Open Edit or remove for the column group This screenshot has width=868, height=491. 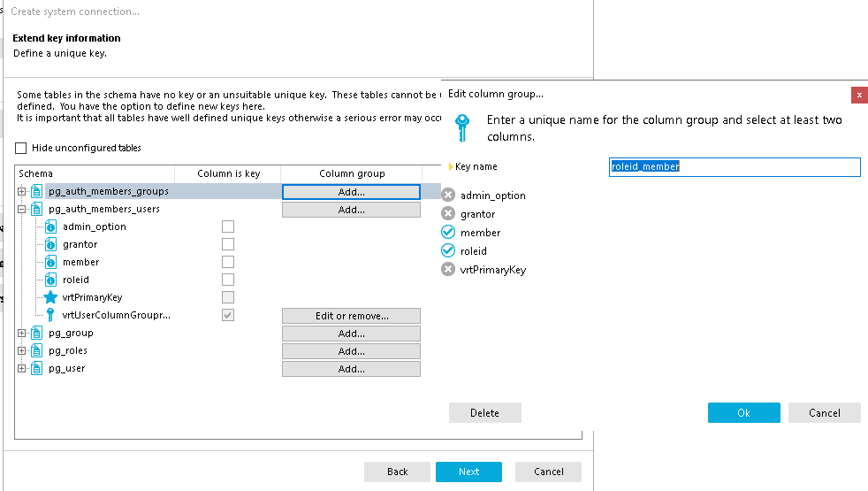(x=351, y=316)
